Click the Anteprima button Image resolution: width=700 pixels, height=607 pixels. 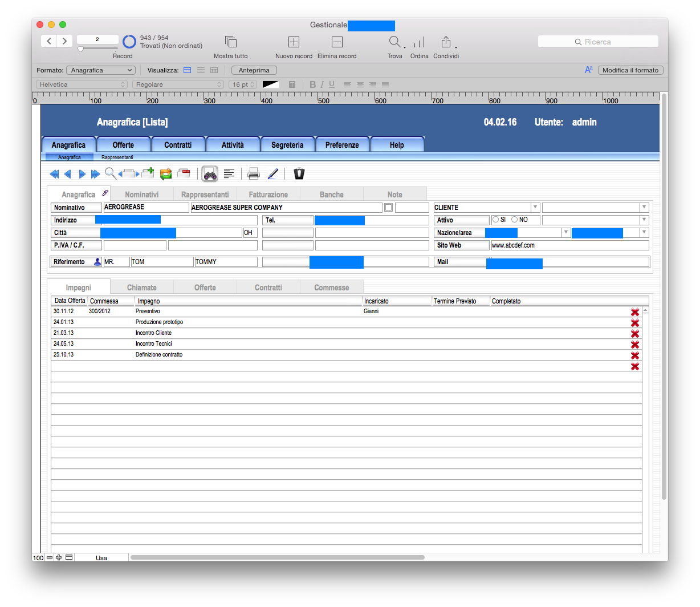pyautogui.click(x=254, y=70)
